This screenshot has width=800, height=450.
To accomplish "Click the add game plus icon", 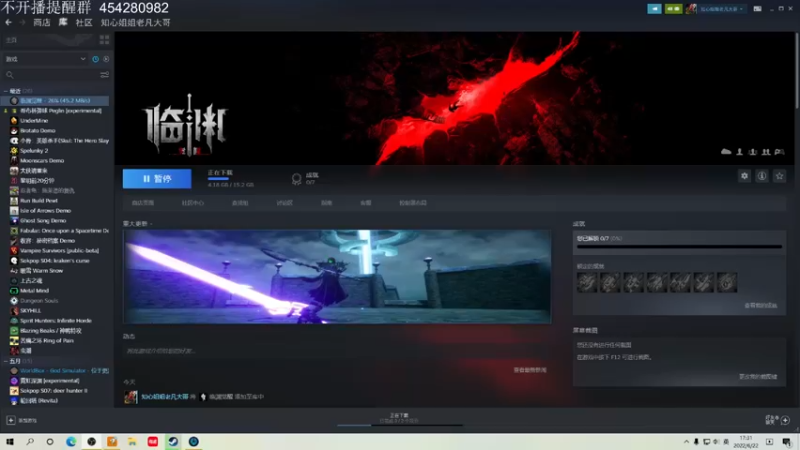I will [x=11, y=420].
